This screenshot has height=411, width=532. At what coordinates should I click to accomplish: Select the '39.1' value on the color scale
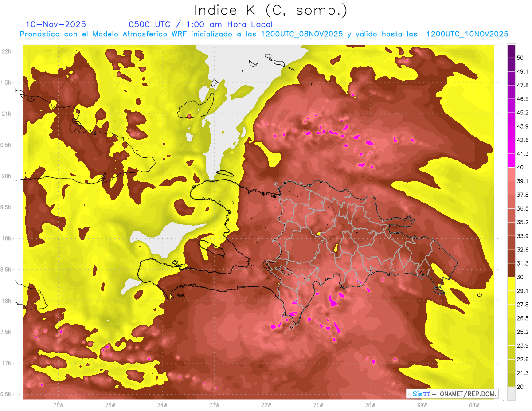pyautogui.click(x=523, y=181)
